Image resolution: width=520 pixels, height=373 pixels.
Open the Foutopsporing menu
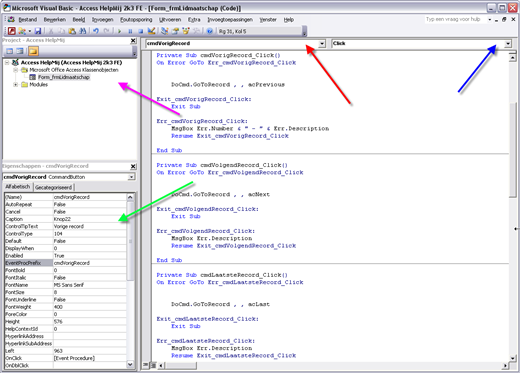pos(136,19)
